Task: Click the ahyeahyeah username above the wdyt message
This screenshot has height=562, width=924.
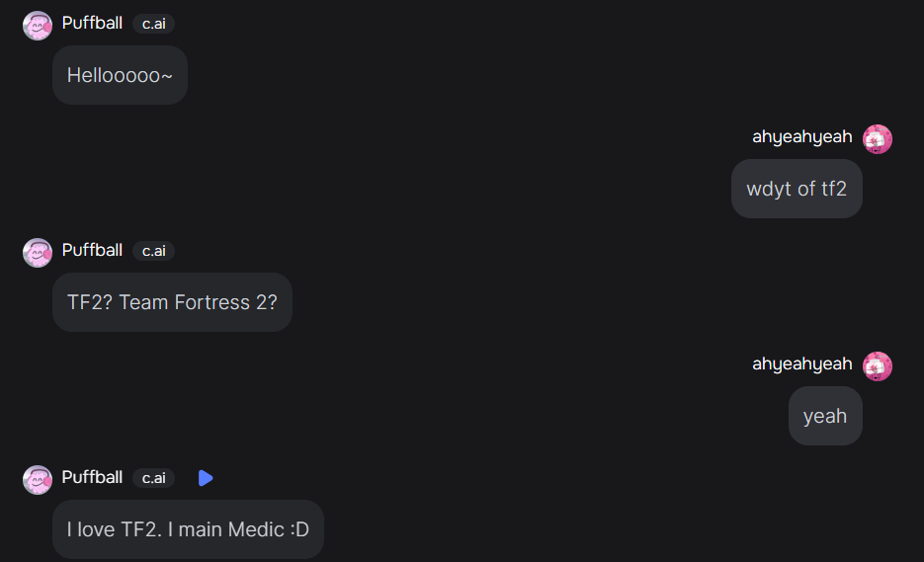Action: 801,137
